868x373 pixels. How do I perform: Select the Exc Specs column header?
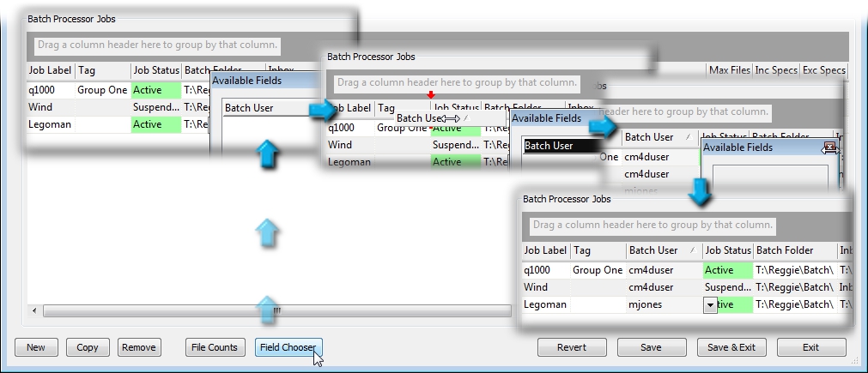(x=823, y=70)
